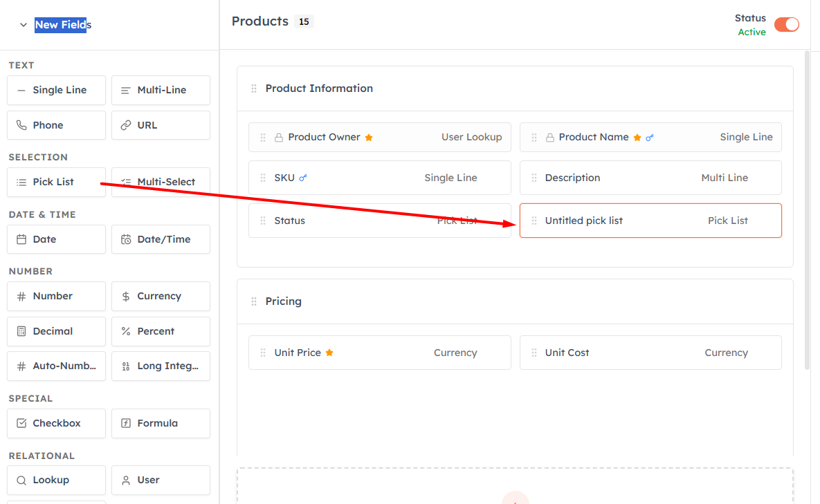
Task: Toggle the Active status switch
Action: point(787,25)
